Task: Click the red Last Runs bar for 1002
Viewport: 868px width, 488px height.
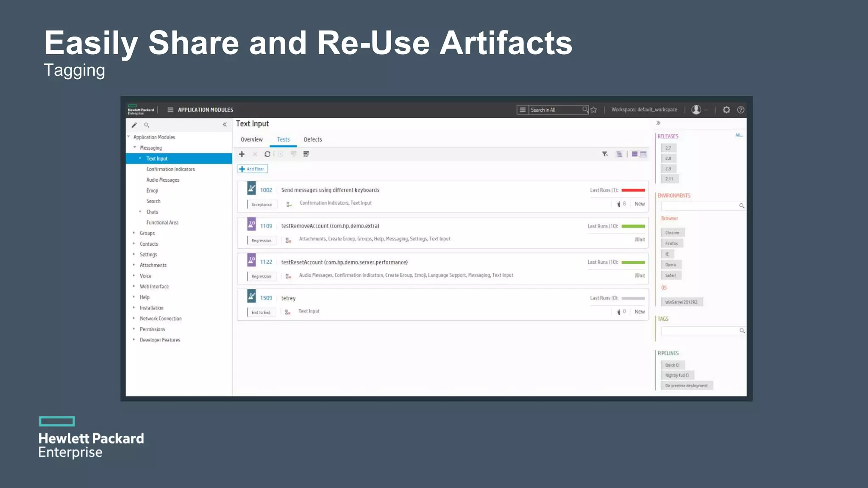Action: point(633,190)
